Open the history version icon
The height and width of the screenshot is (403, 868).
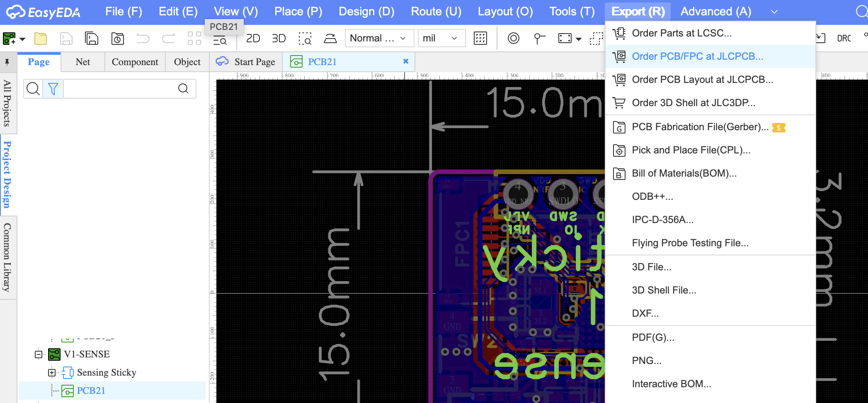118,39
